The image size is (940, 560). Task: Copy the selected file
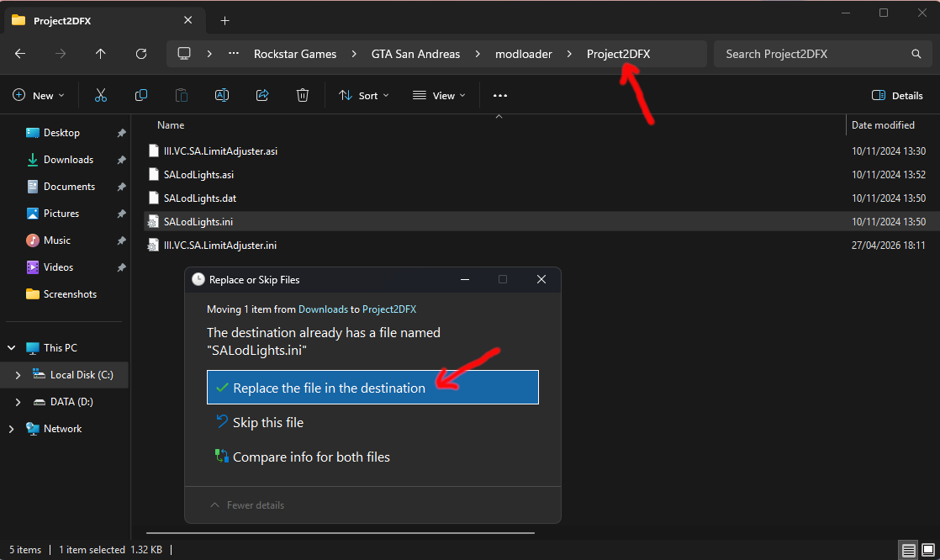[141, 95]
